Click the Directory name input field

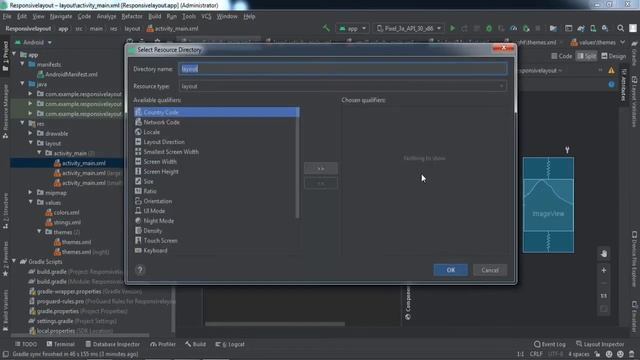pyautogui.click(x=342, y=69)
